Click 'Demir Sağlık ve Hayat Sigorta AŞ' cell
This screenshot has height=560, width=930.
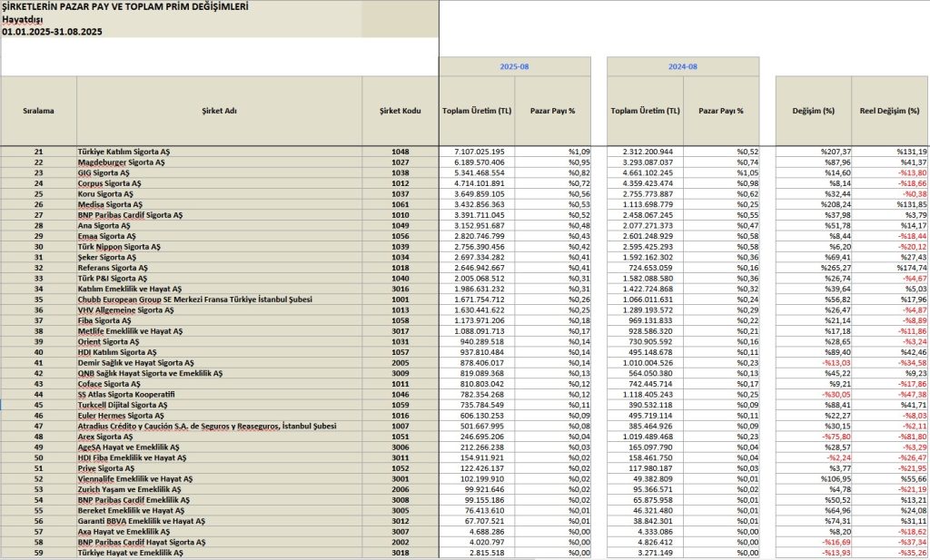point(219,363)
